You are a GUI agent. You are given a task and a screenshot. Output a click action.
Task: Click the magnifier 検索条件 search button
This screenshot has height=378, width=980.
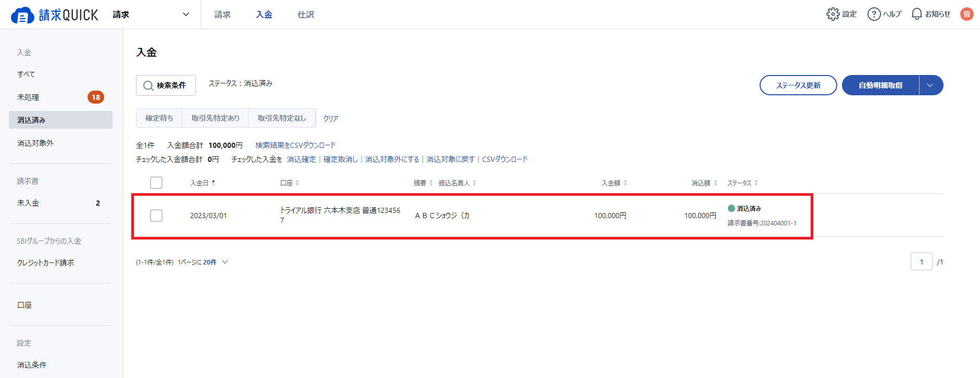(x=166, y=85)
